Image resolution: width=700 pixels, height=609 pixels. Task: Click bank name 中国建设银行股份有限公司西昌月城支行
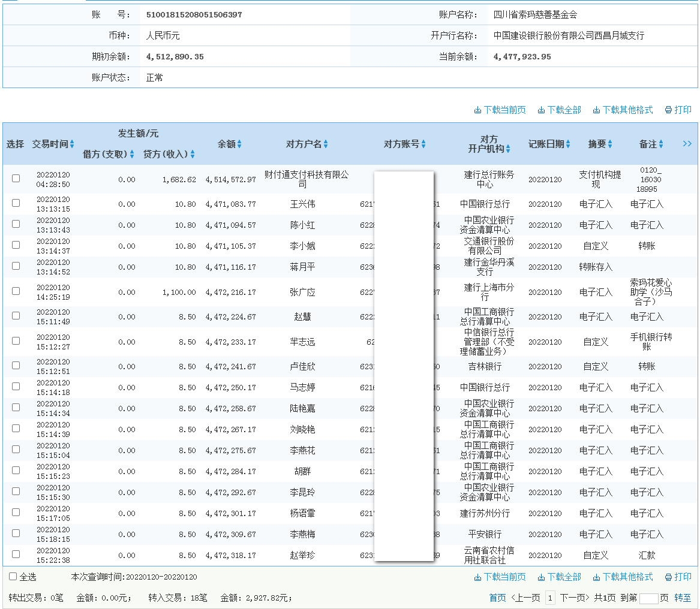coord(569,36)
